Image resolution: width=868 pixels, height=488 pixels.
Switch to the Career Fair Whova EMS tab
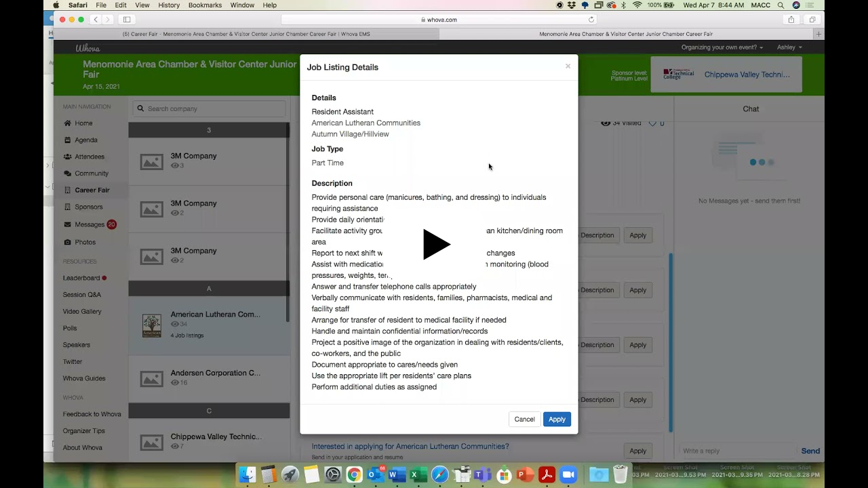tap(246, 34)
